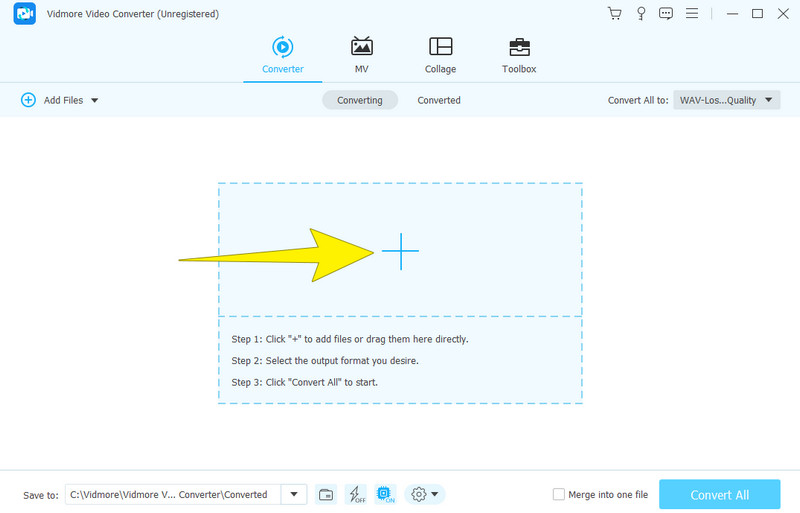Click the shopping cart purchase icon

(x=614, y=14)
